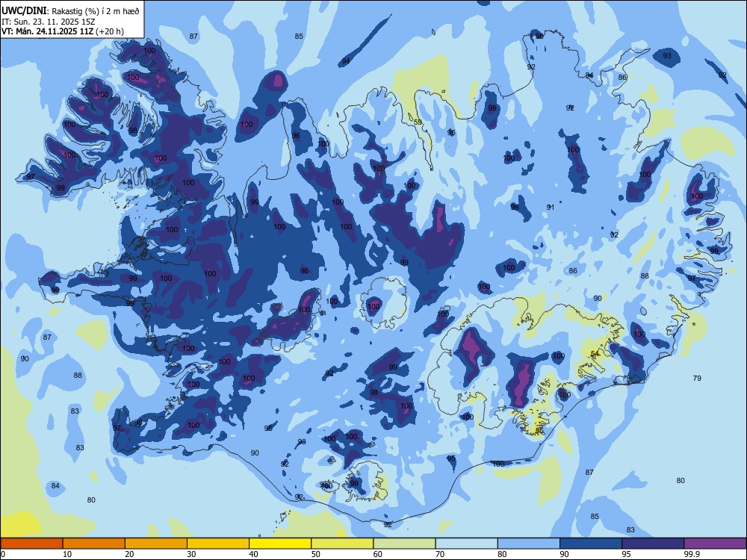Pick the dark indigo 95–99.9 legend swatch
747x560 pixels.
tap(653, 544)
